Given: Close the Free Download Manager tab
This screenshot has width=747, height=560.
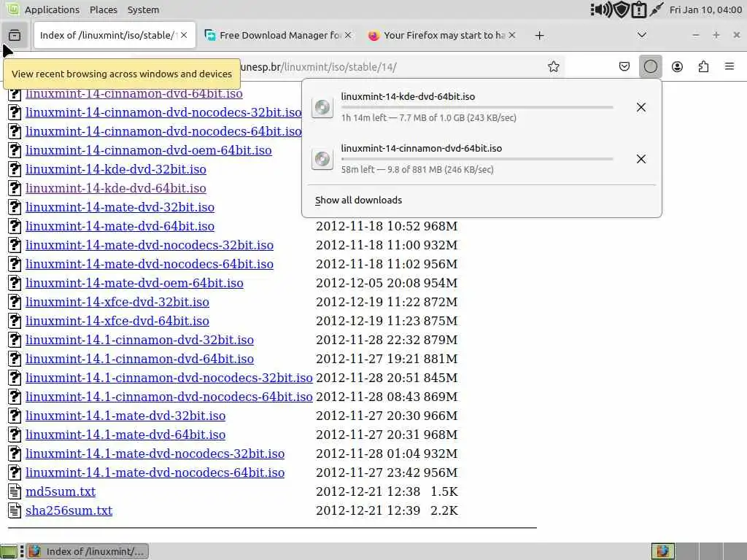Looking at the screenshot, I should point(348,35).
